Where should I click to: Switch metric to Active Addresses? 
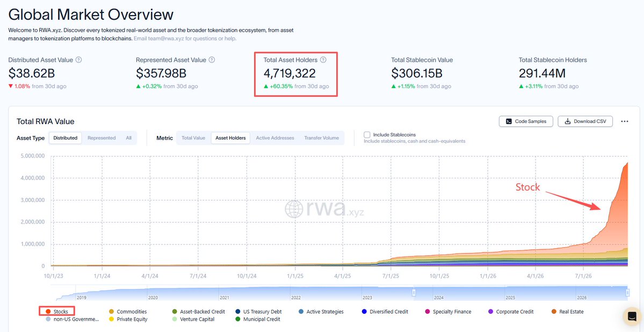coord(275,138)
